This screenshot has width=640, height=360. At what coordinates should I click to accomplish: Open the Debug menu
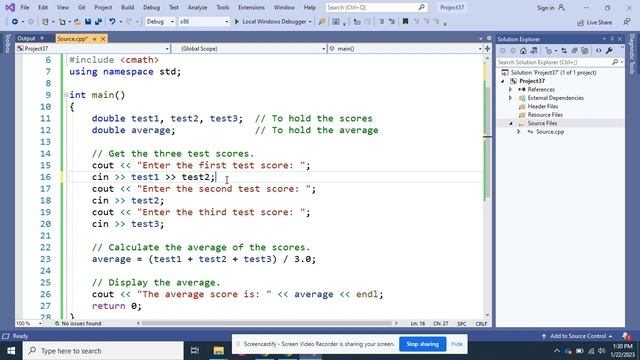151,7
